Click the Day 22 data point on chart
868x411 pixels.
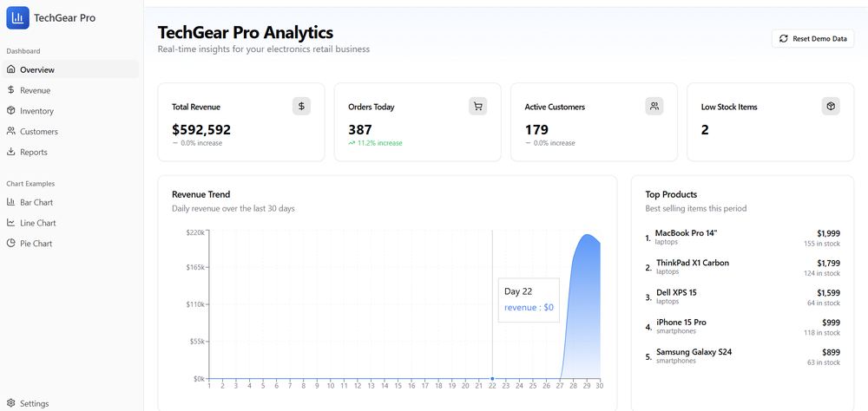pyautogui.click(x=492, y=379)
